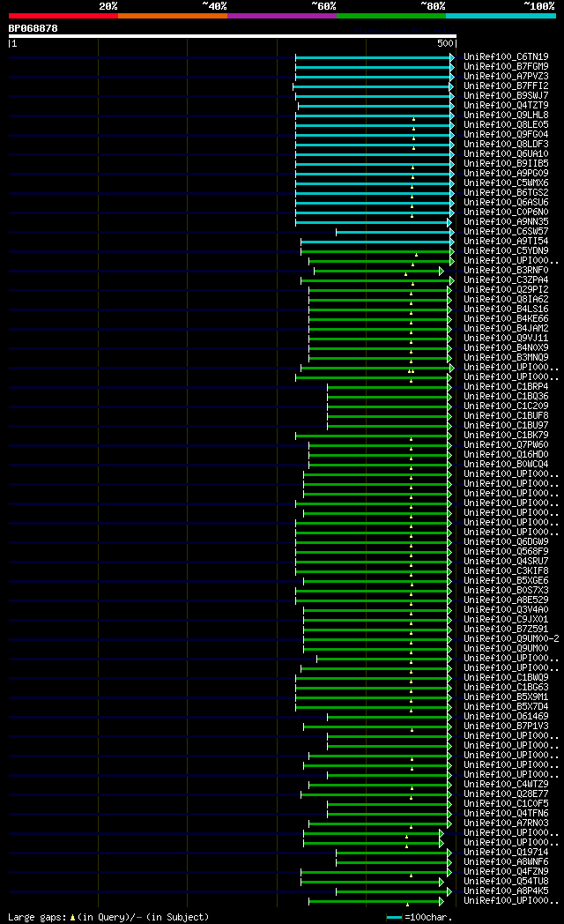Image resolution: width=564 pixels, height=924 pixels.
Task: Select the UniRef100_A9NN35 label
Action: [506, 222]
